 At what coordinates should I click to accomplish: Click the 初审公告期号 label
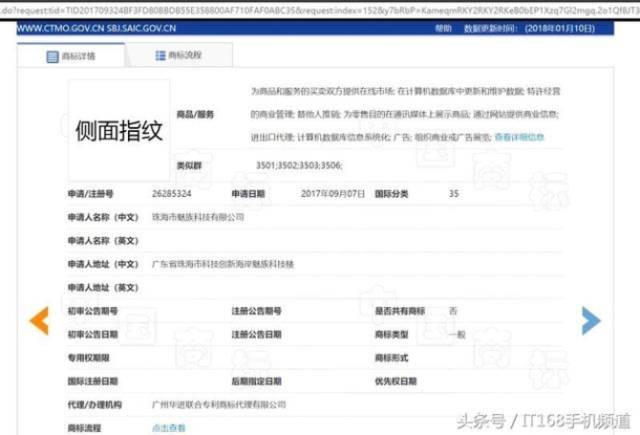93,311
